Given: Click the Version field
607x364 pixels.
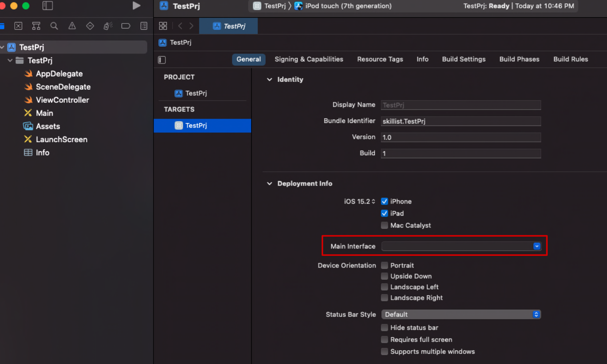Looking at the screenshot, I should coord(461,137).
